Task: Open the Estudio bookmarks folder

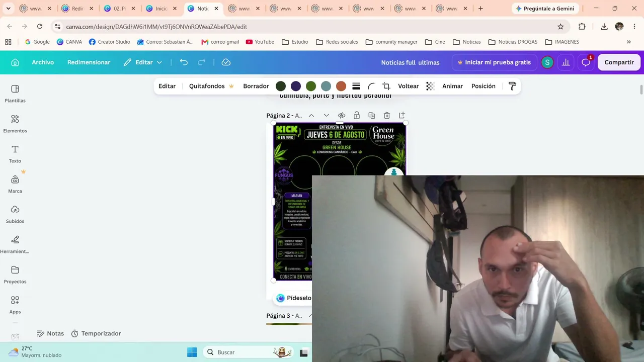Action: tap(295, 42)
